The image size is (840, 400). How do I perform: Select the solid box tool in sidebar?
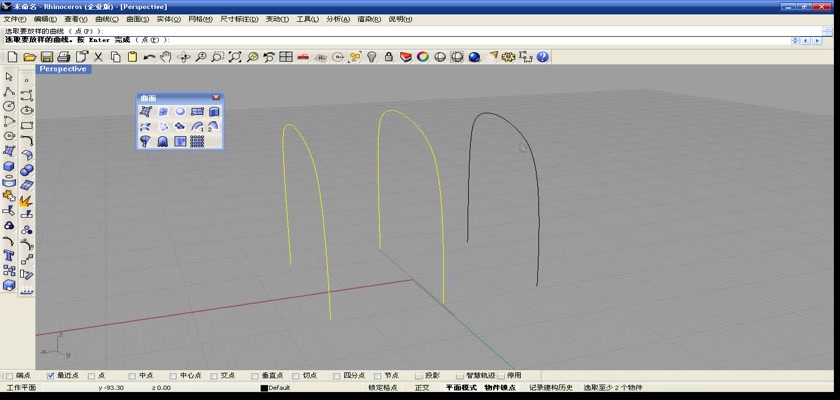(9, 167)
